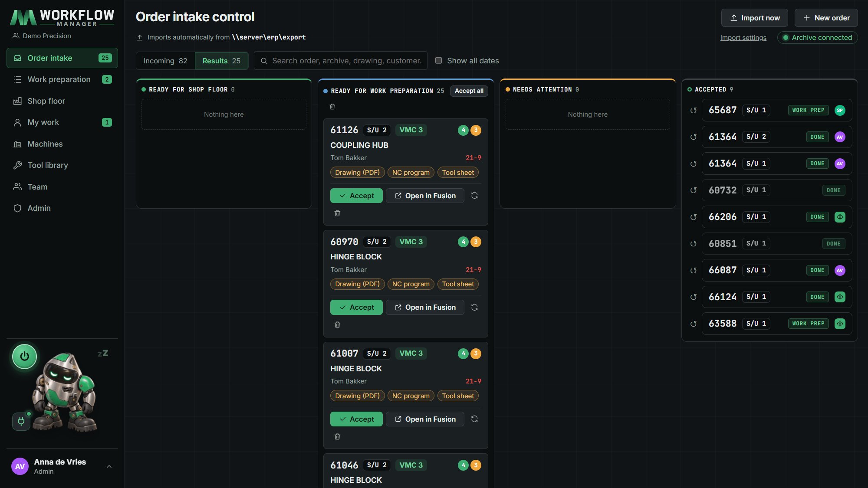Viewport: 868px width, 488px height.
Task: Delete order 60970 with its trash icon
Action: [x=337, y=324]
